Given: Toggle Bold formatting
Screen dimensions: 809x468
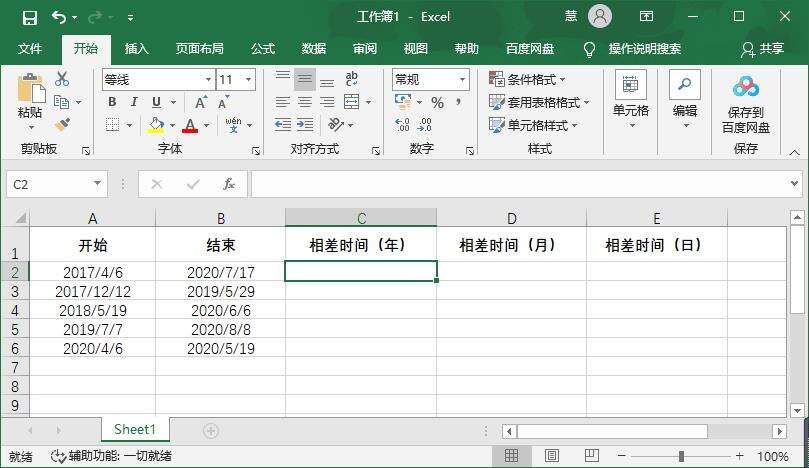Looking at the screenshot, I should [x=112, y=102].
